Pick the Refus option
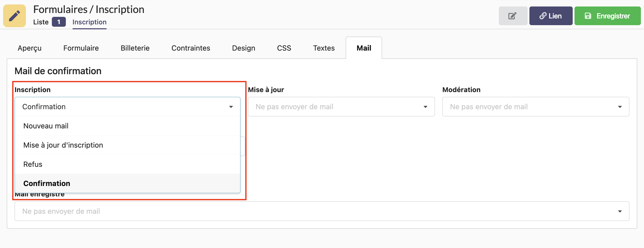The image size is (644, 248). tap(33, 164)
